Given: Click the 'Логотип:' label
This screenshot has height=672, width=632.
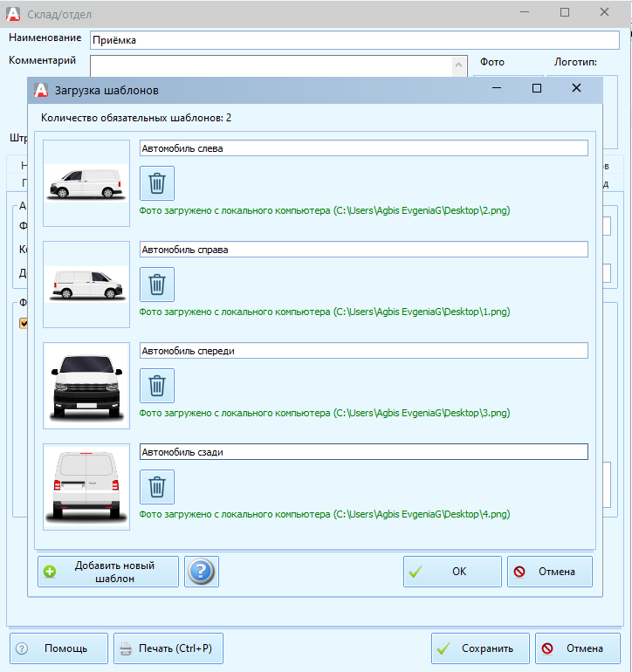Looking at the screenshot, I should pos(575,62).
